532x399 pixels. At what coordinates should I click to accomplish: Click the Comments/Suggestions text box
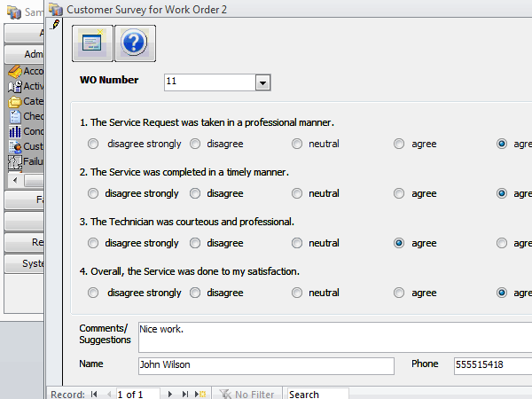332,336
